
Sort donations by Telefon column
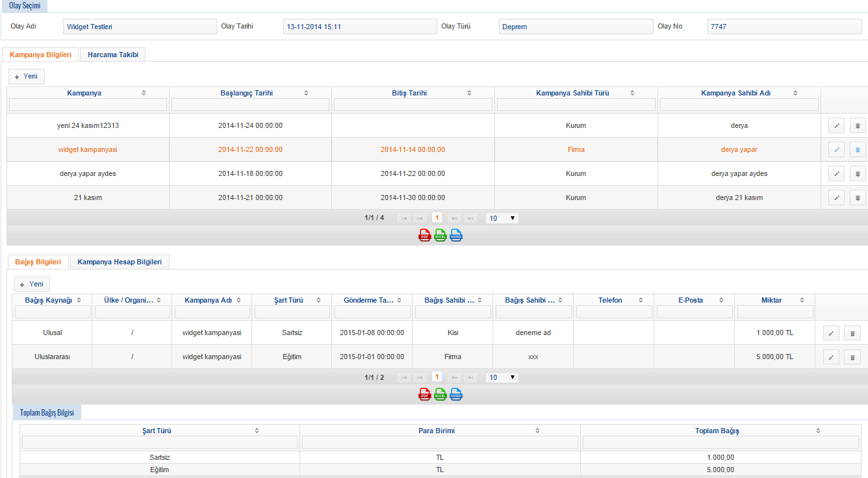pyautogui.click(x=641, y=301)
